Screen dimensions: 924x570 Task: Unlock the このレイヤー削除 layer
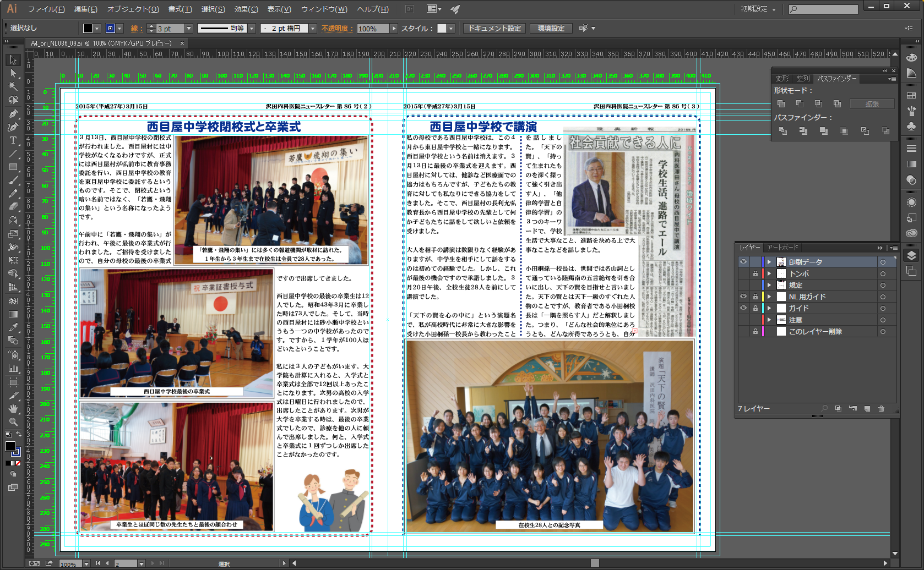(755, 331)
